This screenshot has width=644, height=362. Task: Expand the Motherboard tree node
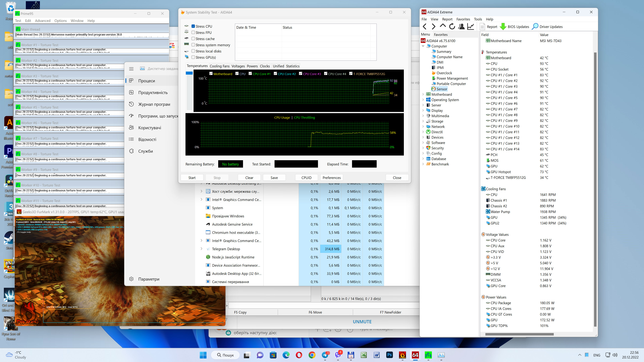423,94
